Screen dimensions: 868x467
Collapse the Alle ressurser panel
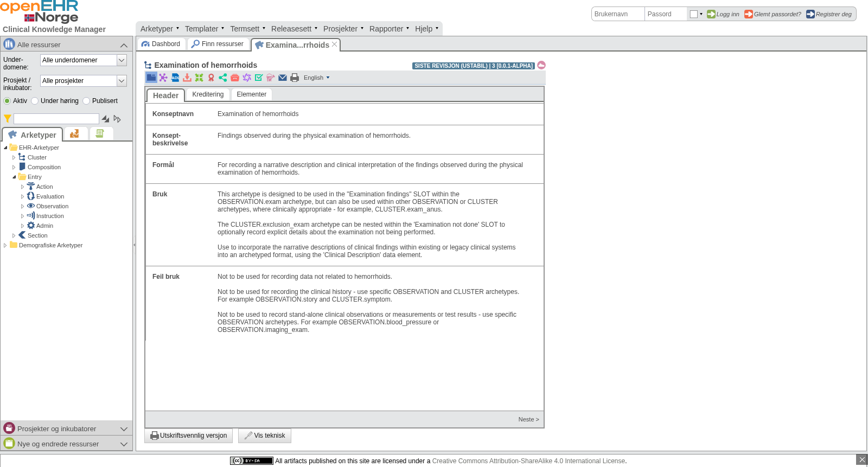click(x=124, y=45)
